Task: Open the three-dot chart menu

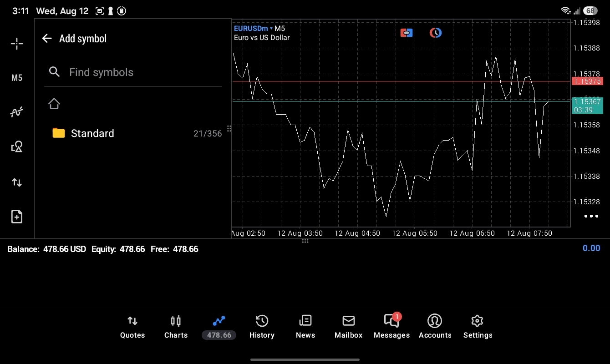Action: point(591,216)
